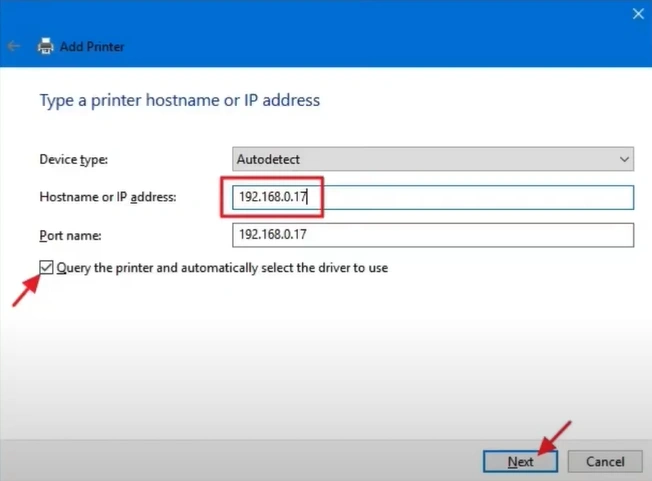Click the 192.168.0.17 text in Port name
652x481 pixels.
pos(272,235)
